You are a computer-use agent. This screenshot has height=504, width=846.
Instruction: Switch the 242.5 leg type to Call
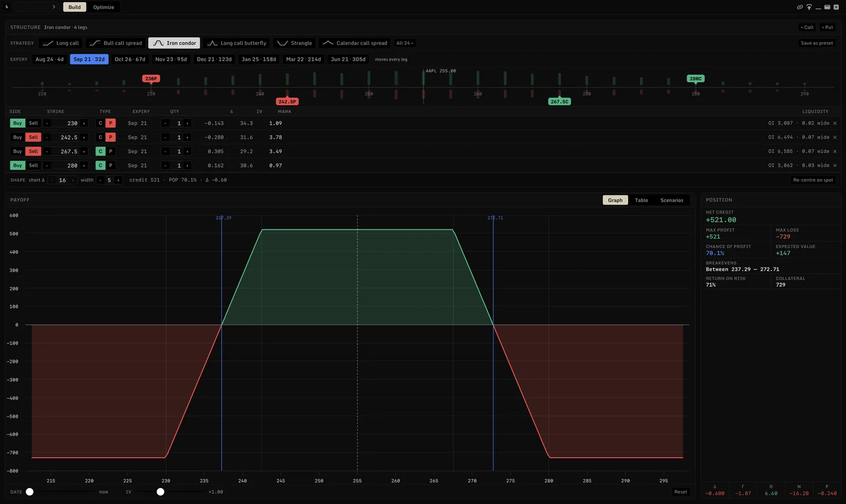[100, 137]
